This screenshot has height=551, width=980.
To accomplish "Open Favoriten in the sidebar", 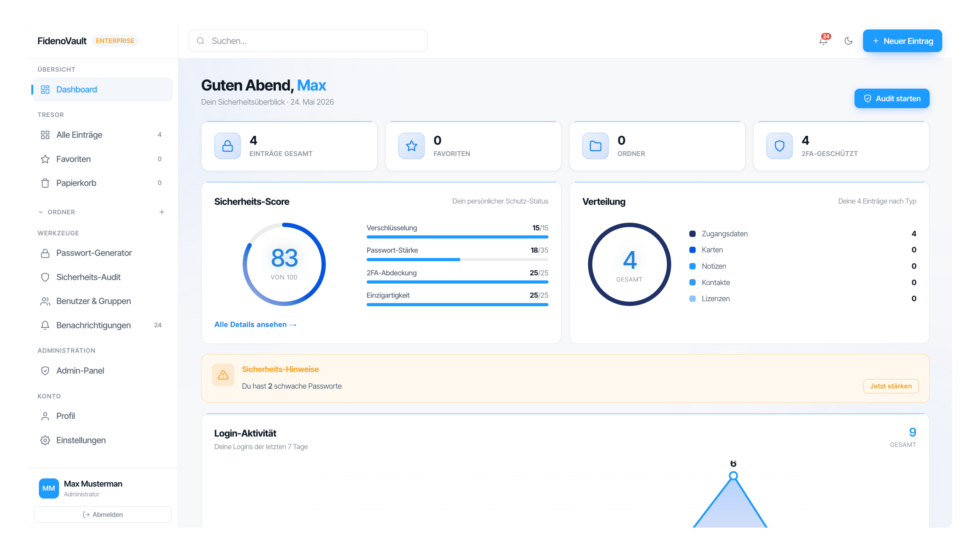I will click(x=102, y=159).
